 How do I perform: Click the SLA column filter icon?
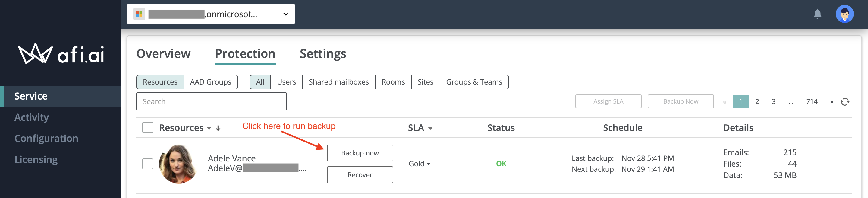(430, 128)
